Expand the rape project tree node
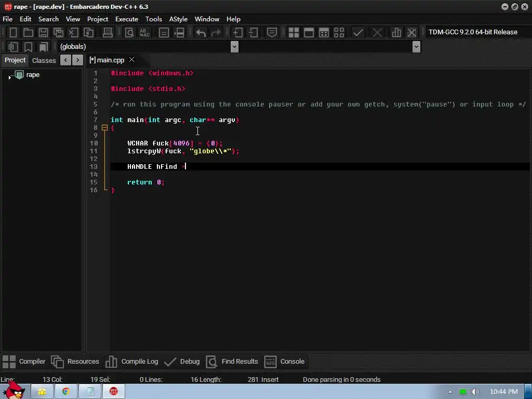This screenshot has height=399, width=532. (x=9, y=77)
